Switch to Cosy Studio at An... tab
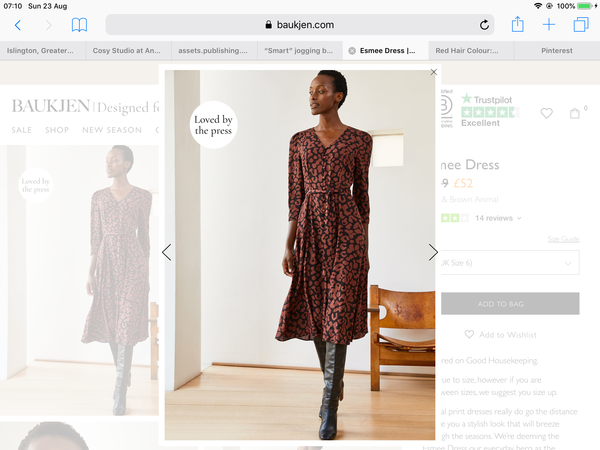 point(128,51)
